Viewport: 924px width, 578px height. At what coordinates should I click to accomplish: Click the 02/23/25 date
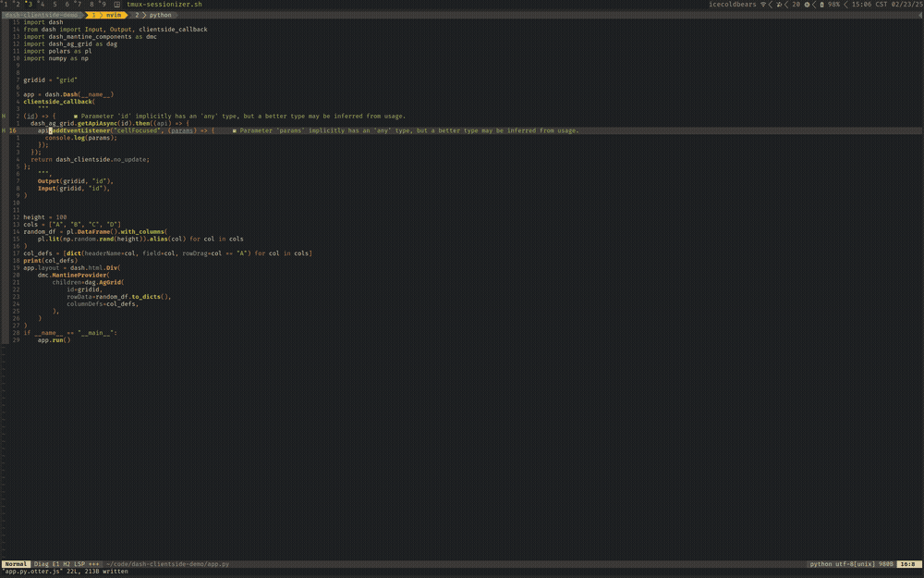[907, 4]
